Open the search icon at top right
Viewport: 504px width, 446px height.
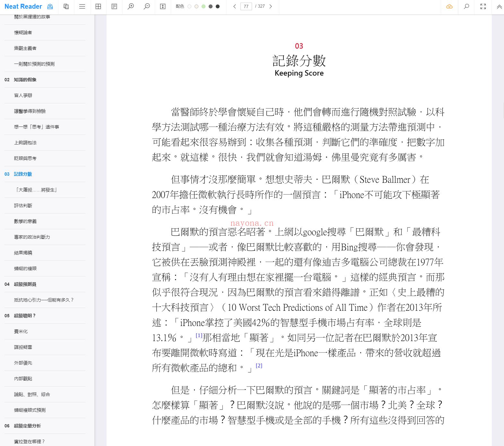tap(467, 6)
